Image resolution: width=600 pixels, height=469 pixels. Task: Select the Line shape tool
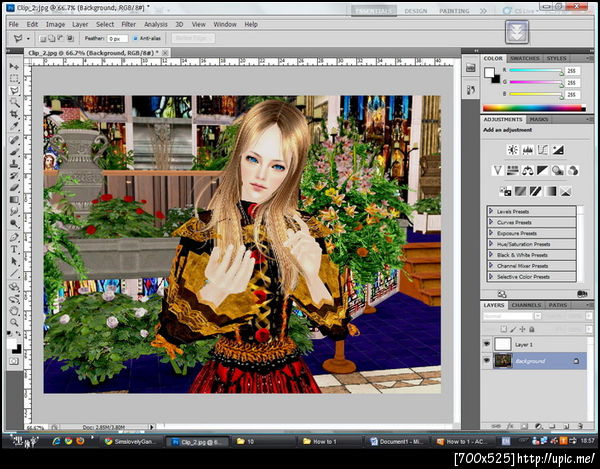(14, 273)
